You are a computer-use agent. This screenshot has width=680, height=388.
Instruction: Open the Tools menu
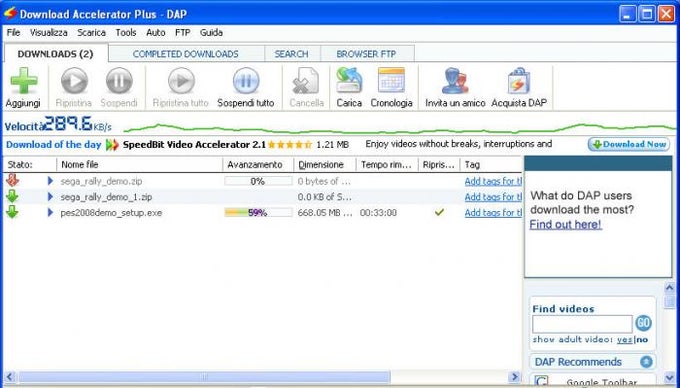coord(126,33)
